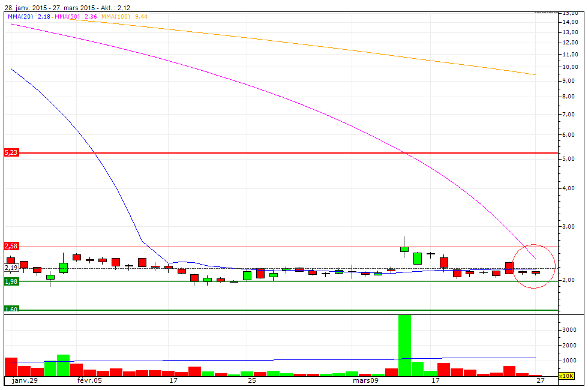Click the MMA(20) value 2,18
The image size is (588, 390).
(44, 17)
